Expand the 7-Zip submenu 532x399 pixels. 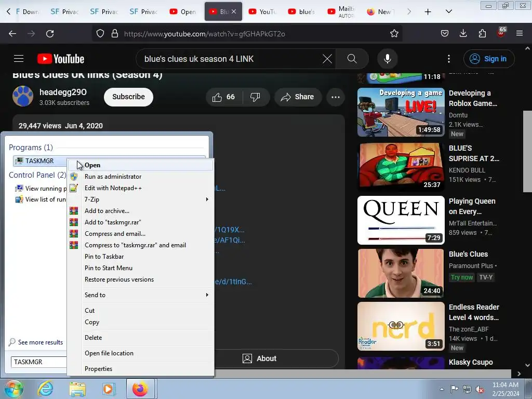pos(140,199)
